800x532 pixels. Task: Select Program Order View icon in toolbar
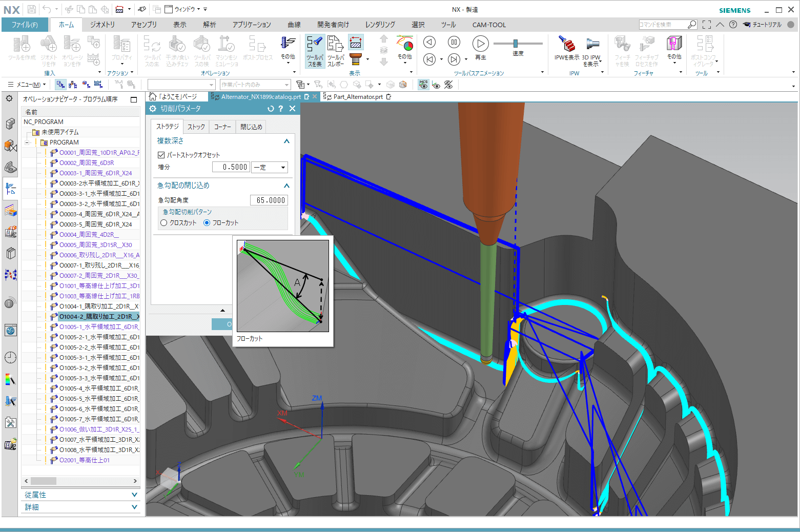click(x=60, y=85)
